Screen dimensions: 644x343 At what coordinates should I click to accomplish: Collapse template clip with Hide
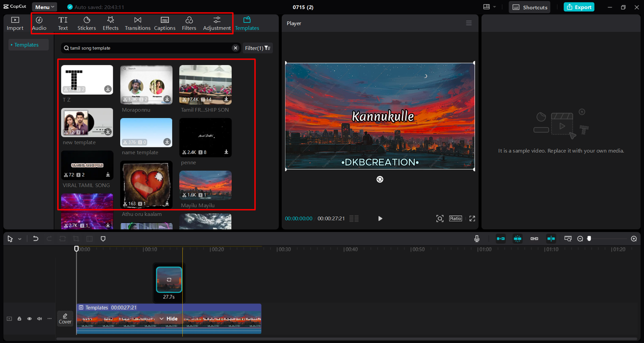(x=169, y=319)
